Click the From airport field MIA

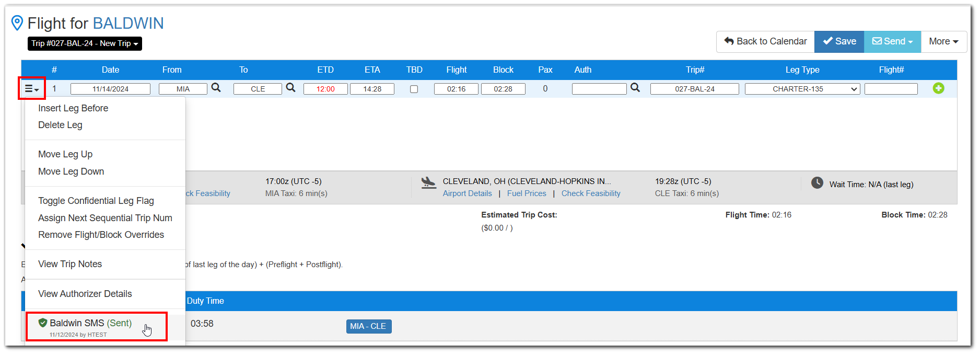[x=183, y=89]
